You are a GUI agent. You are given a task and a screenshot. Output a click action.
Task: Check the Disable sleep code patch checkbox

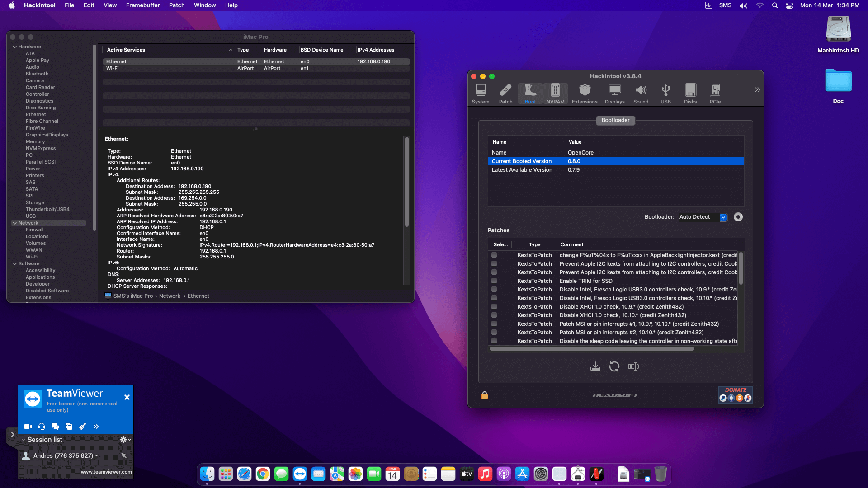494,341
